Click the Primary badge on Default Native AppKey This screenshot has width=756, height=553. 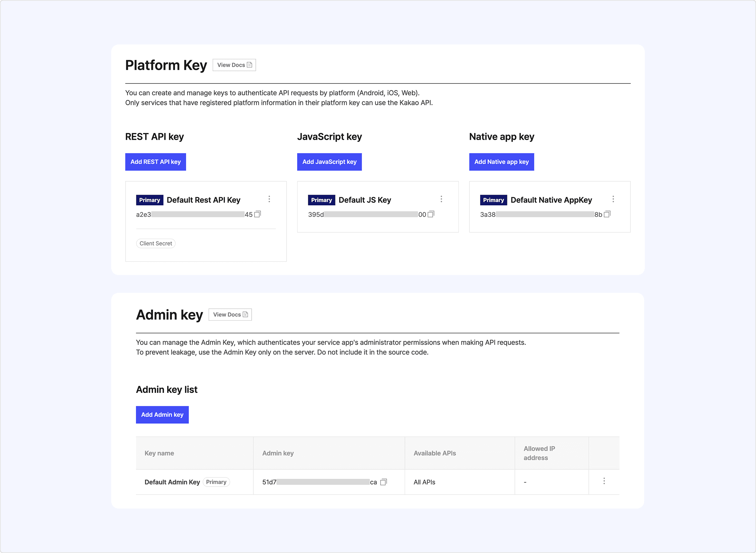tap(493, 200)
